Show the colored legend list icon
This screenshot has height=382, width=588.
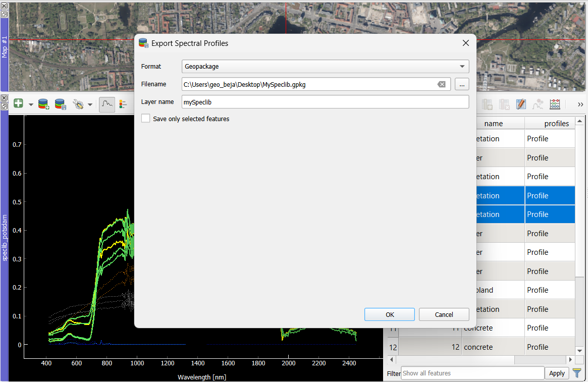[x=123, y=104]
